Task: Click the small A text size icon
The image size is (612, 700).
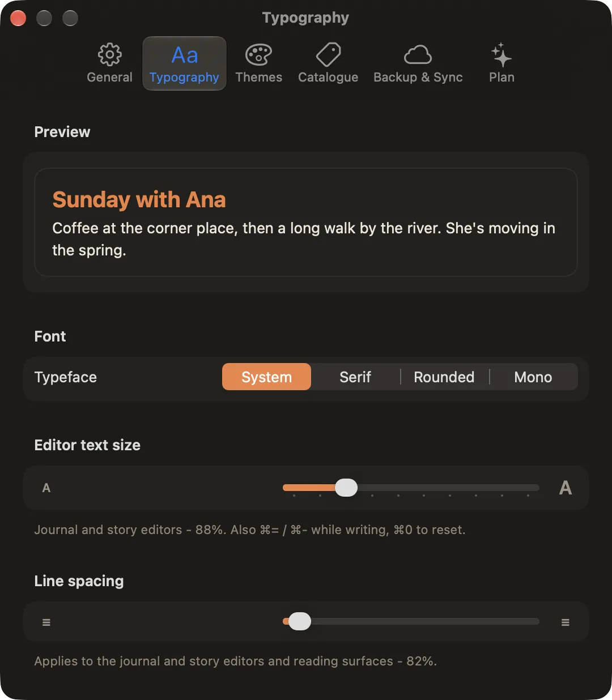Action: 46,488
